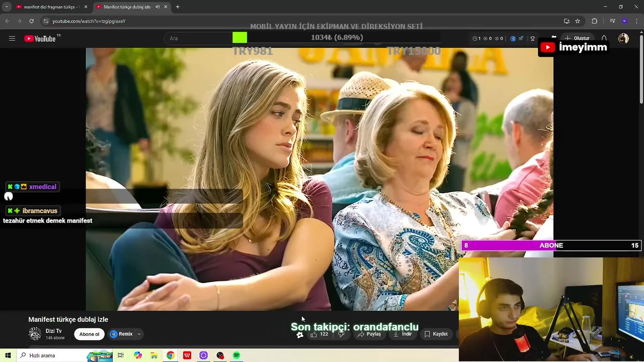View site information icon in address bar
The image size is (644, 362).
[x=46, y=21]
